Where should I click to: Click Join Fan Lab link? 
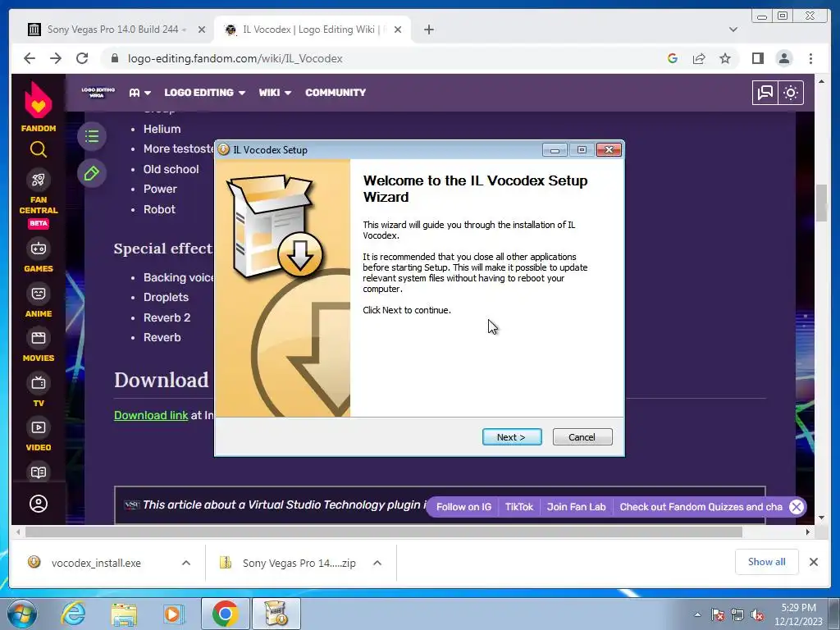pos(576,507)
